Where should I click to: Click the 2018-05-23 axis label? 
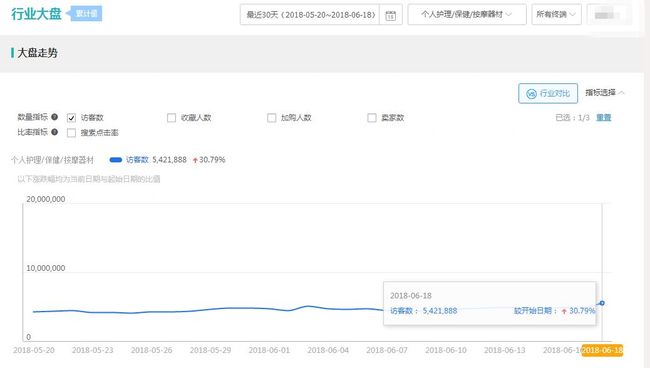92,350
